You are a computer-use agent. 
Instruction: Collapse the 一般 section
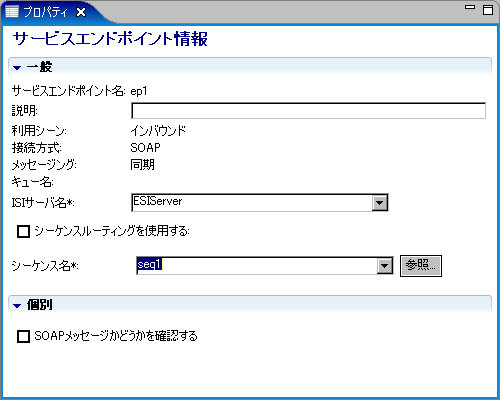pyautogui.click(x=17, y=68)
